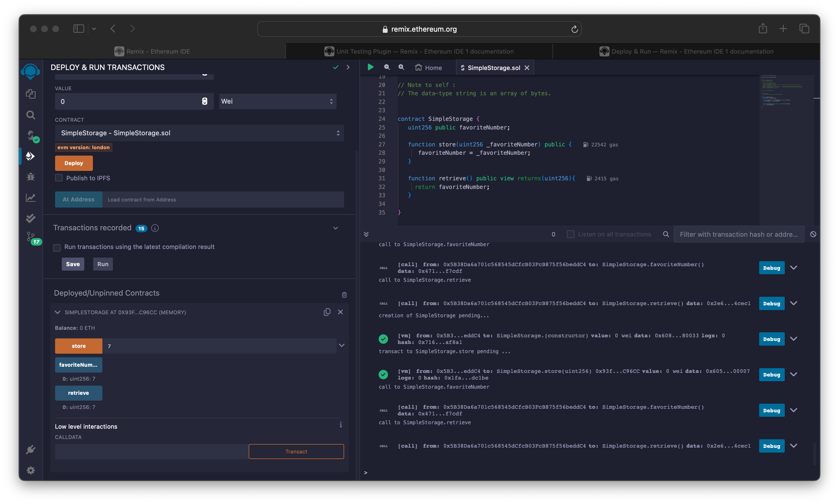This screenshot has height=504, width=839.
Task: Open the SimpleStorage contract selection dropdown
Action: (x=199, y=133)
